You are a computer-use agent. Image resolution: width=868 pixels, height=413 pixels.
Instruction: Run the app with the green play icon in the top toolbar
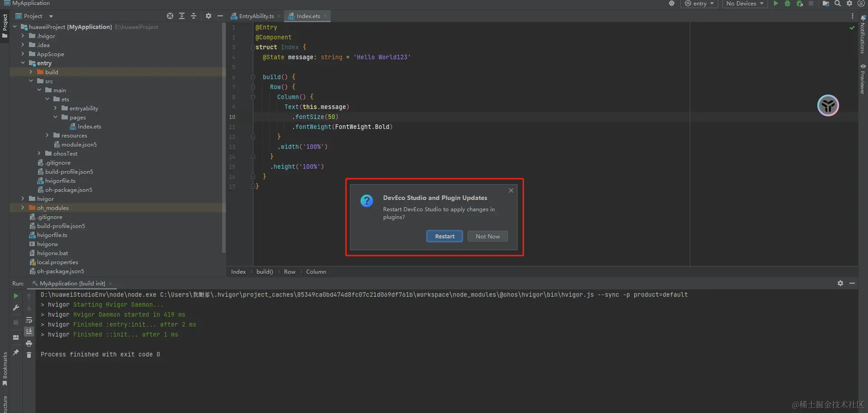click(776, 4)
